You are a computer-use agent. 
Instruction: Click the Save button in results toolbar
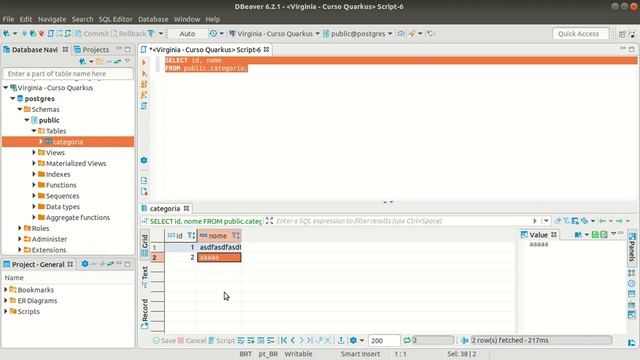[x=164, y=340]
